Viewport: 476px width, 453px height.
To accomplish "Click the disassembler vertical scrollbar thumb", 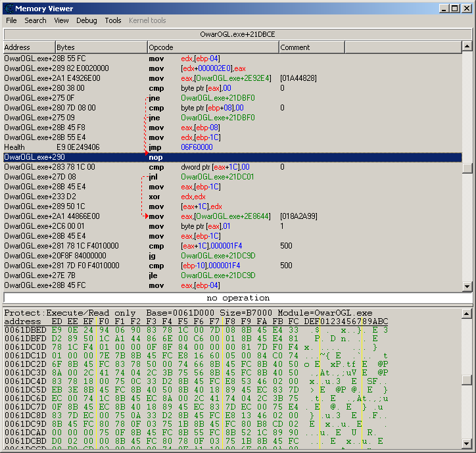I will pyautogui.click(x=467, y=168).
